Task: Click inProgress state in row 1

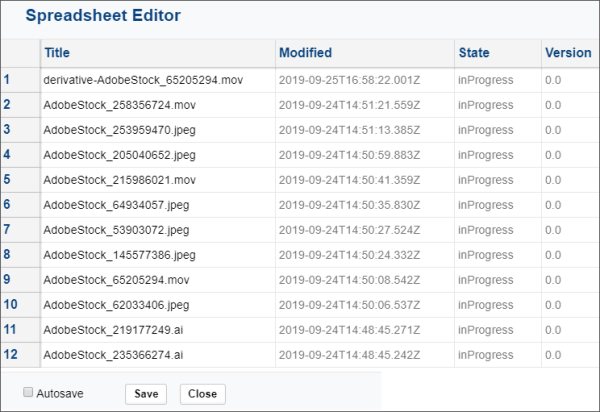Action: (x=498, y=80)
